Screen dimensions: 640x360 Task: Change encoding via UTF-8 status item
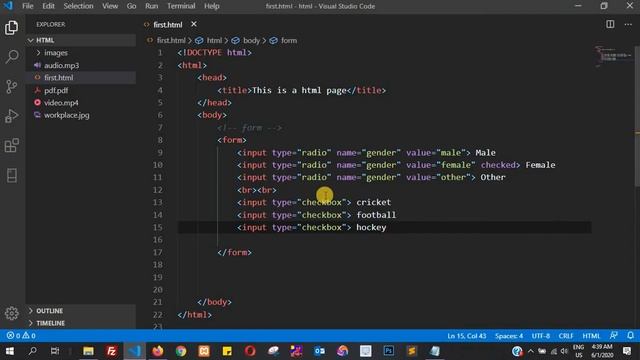(x=540, y=336)
